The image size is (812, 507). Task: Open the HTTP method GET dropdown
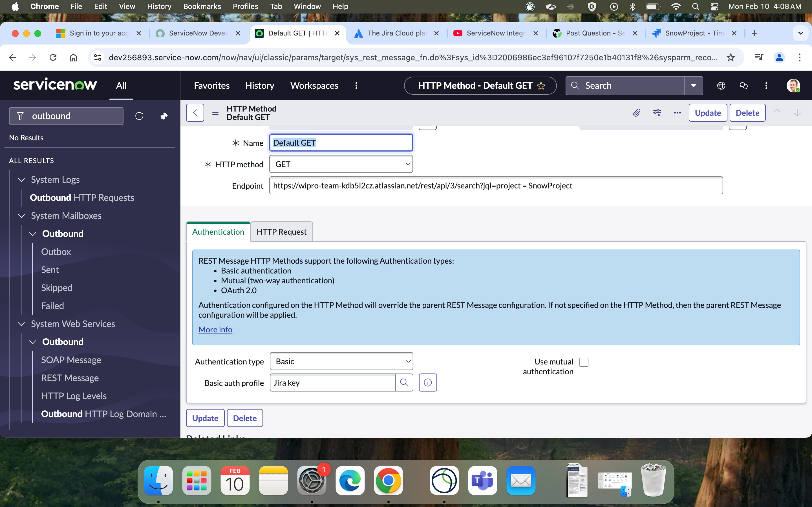click(341, 164)
